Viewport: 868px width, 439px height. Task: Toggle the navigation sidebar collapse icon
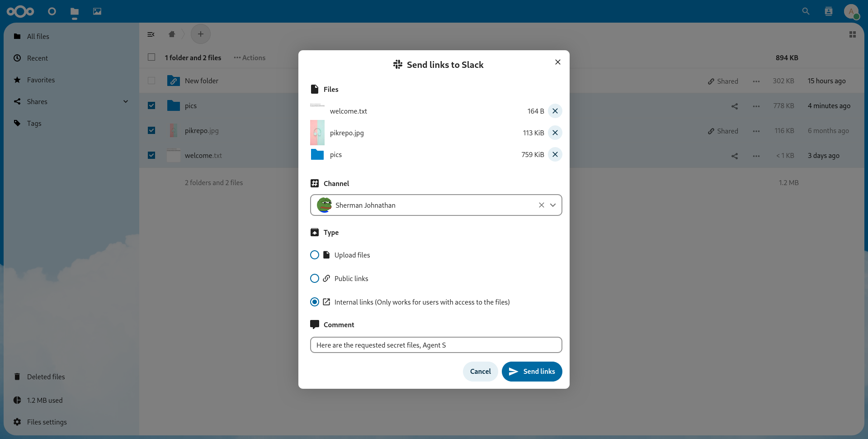[151, 34]
